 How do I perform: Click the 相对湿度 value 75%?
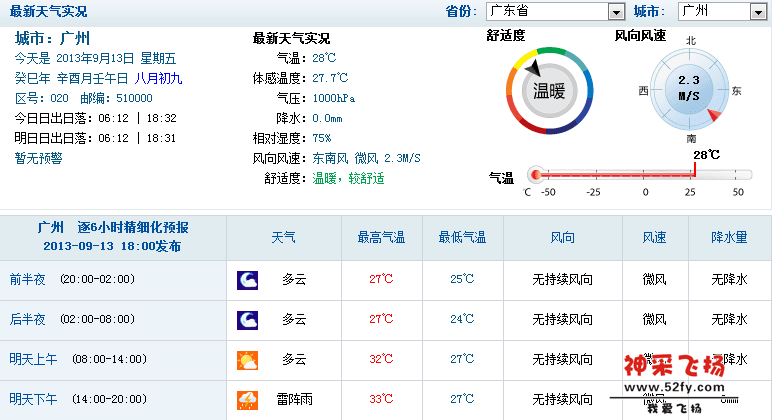322,138
